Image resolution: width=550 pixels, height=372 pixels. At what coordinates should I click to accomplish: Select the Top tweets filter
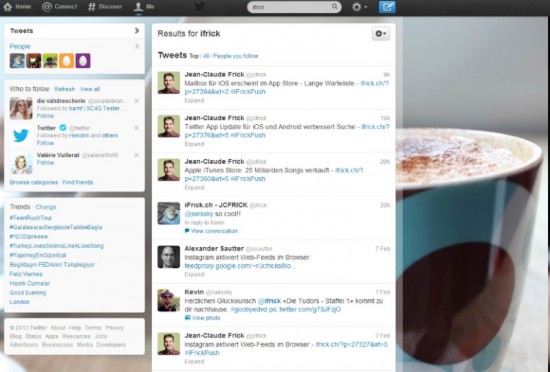coord(194,56)
